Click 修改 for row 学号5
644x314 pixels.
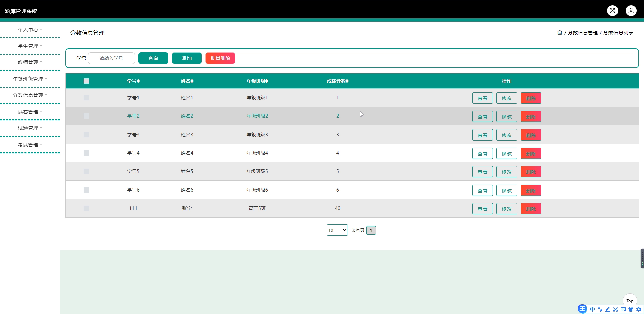click(507, 172)
